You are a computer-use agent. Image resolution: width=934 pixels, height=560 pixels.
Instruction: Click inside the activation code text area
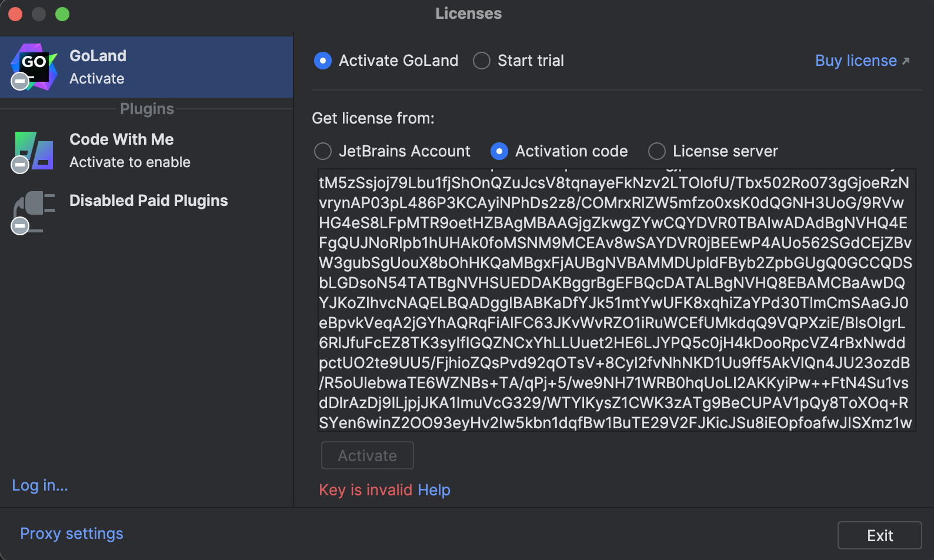(617, 300)
